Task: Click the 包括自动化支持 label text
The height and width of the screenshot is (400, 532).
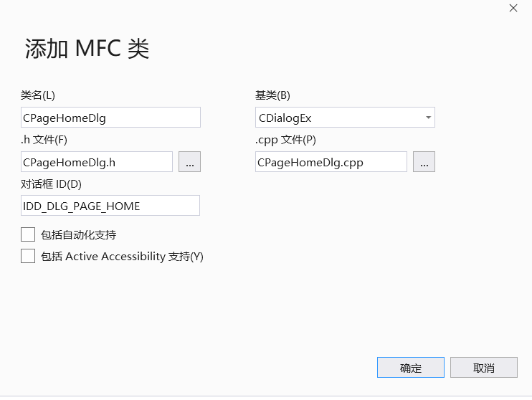Action: tap(79, 235)
